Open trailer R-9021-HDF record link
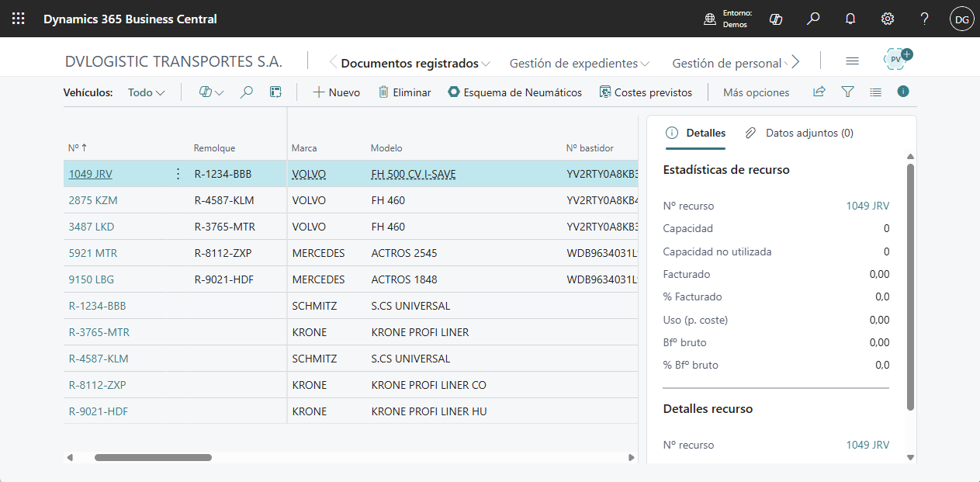 pos(99,411)
